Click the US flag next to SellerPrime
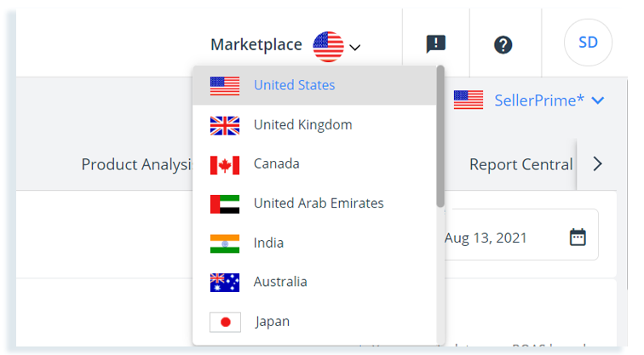Image resolution: width=644 pixels, height=355 pixels. tap(469, 100)
